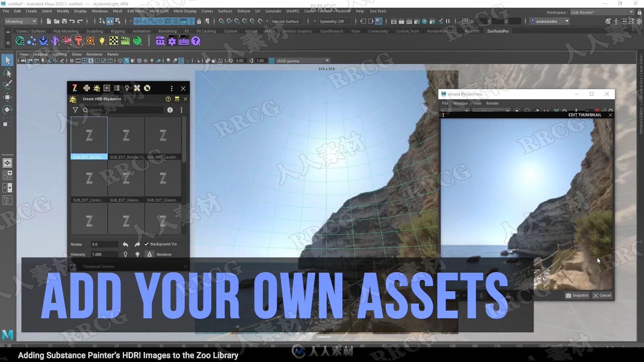The height and width of the screenshot is (362, 644).
Task: Toggle the film gate button in viewport toolbar
Action: click(78, 61)
